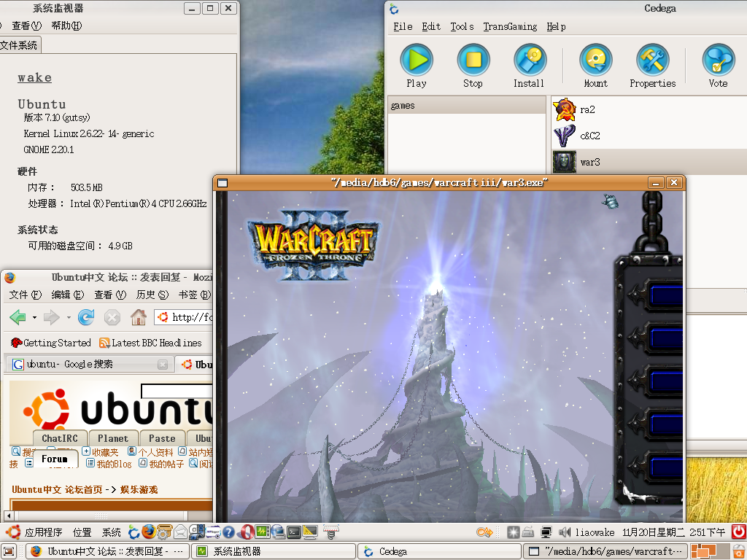Open Firefox 文件 menu

point(26,295)
